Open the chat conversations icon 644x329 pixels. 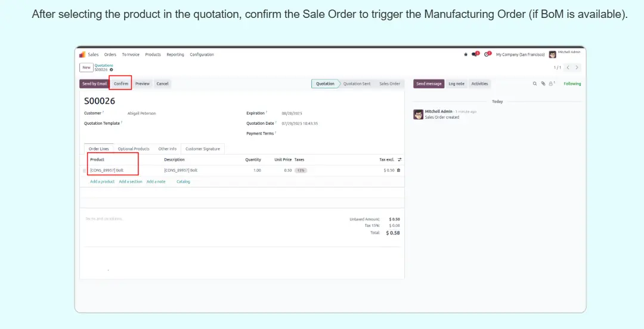pos(475,54)
